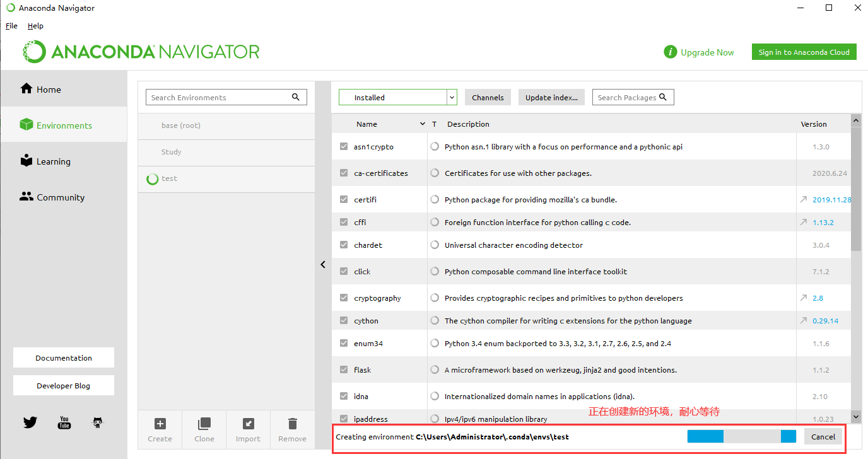Click the Channels button

point(488,97)
